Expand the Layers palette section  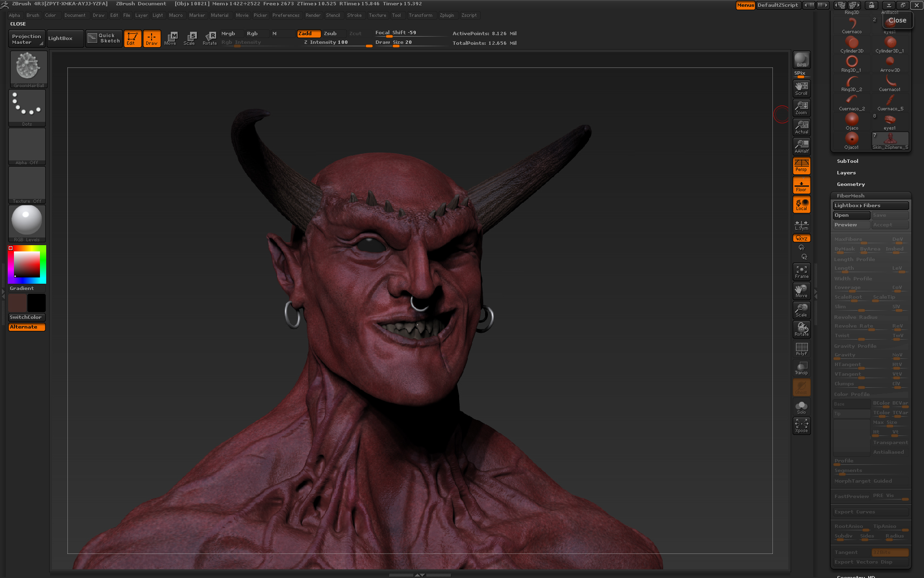tap(846, 173)
